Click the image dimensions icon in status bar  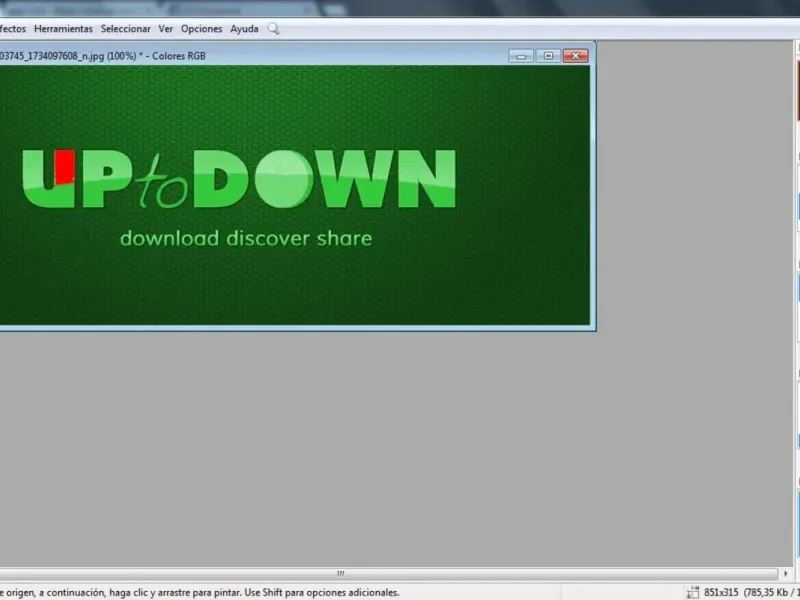click(693, 592)
